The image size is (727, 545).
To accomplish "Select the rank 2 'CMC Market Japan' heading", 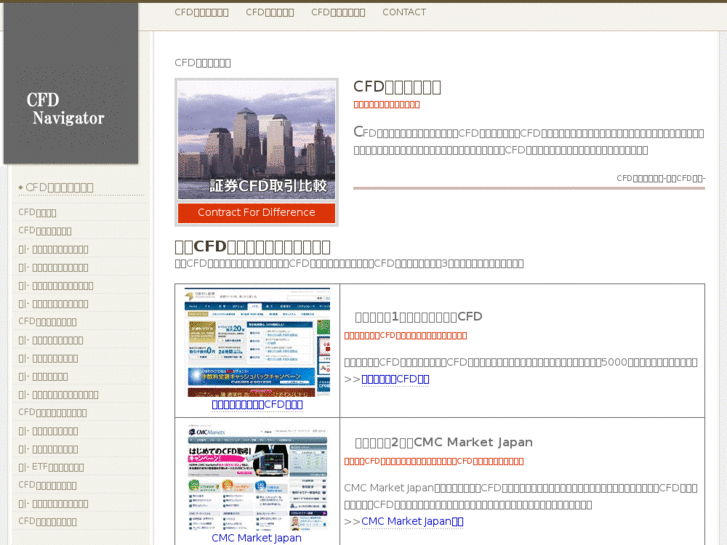I will [x=444, y=442].
